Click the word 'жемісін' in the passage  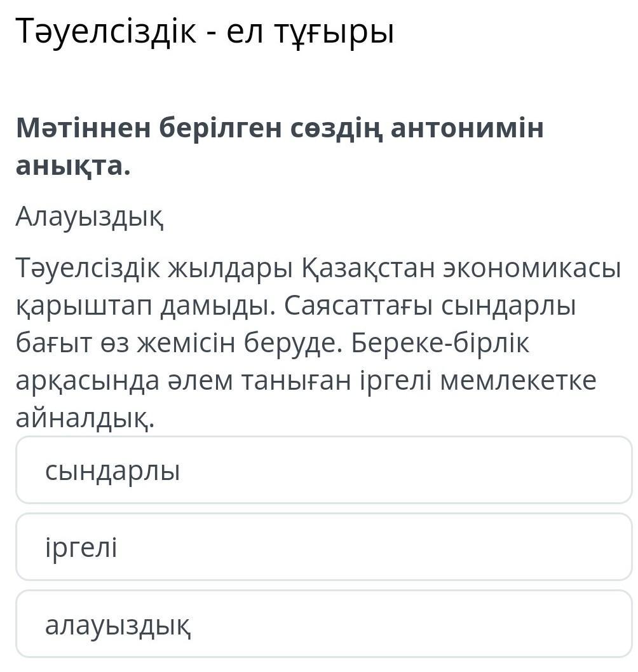coord(186,344)
